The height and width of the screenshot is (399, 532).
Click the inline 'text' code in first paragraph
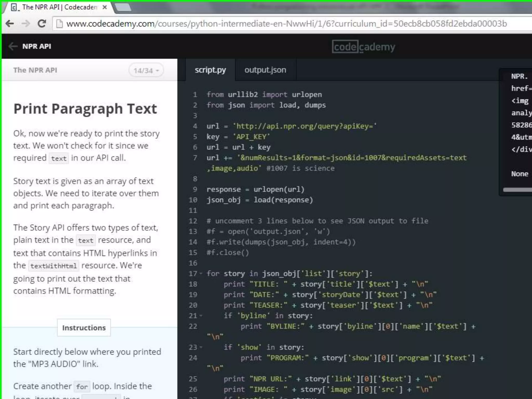(x=59, y=158)
